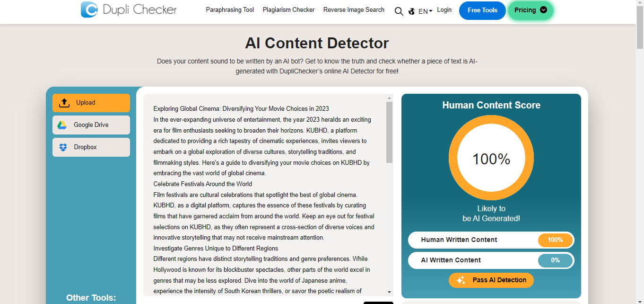The height and width of the screenshot is (304, 644).
Task: Click sparkle icon on Pass AI Detection
Action: [x=461, y=280]
